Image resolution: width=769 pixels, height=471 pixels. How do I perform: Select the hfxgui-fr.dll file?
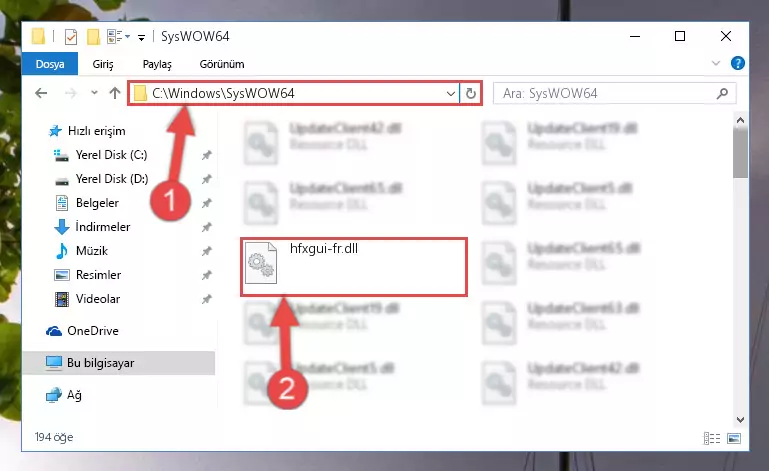(353, 267)
